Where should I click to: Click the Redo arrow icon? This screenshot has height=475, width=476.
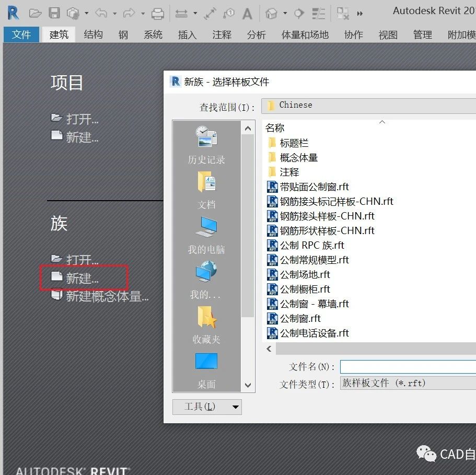click(129, 13)
